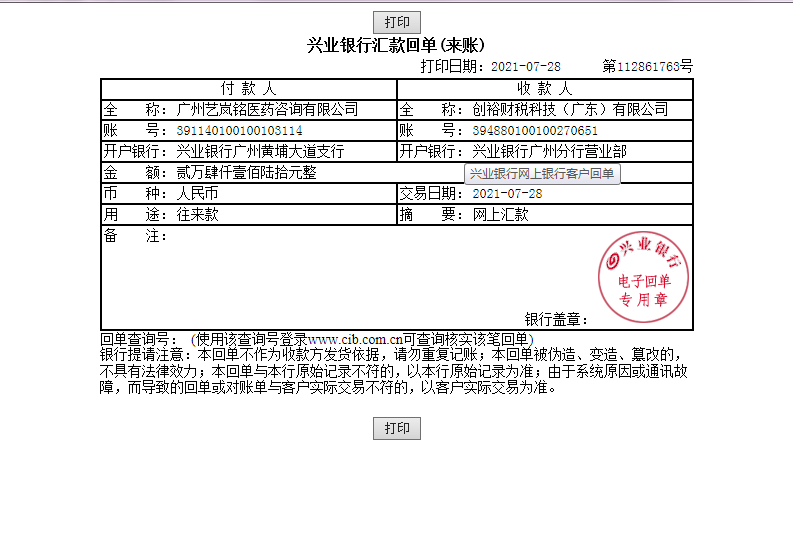Click the currency value 人民币
The width and height of the screenshot is (793, 533).
pyautogui.click(x=197, y=193)
